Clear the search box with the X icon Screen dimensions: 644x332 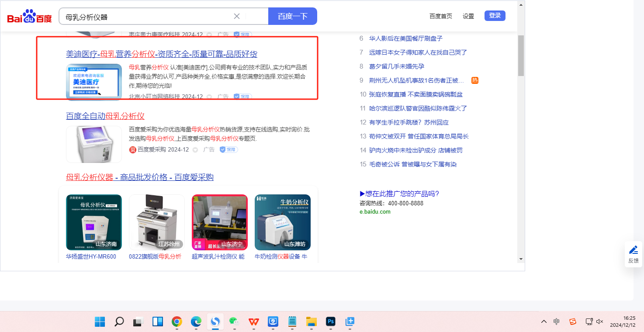coord(237,16)
